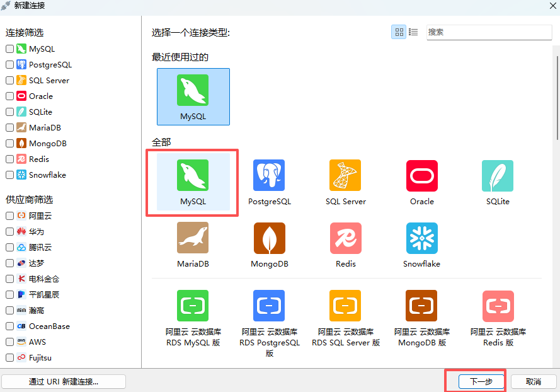
Task: Pick the MongoDB connection tile
Action: click(269, 245)
